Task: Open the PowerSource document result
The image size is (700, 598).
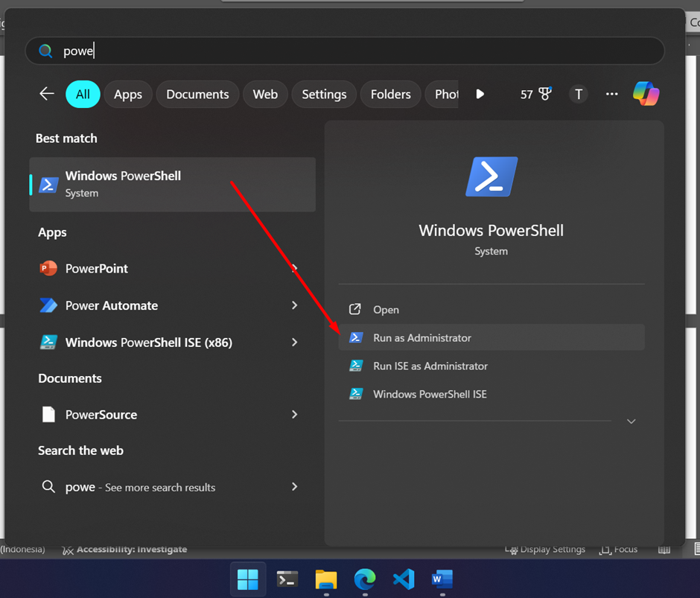Action: (172, 415)
